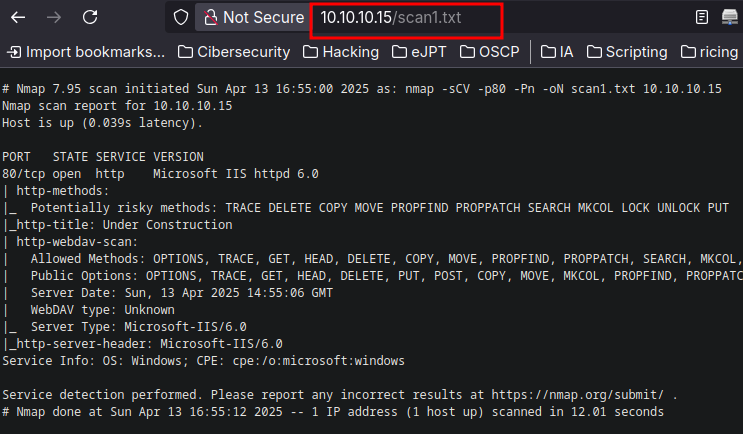This screenshot has height=434, width=743.
Task: Click the Microsoft IIS httpd 6.0 text
Action: 236,174
